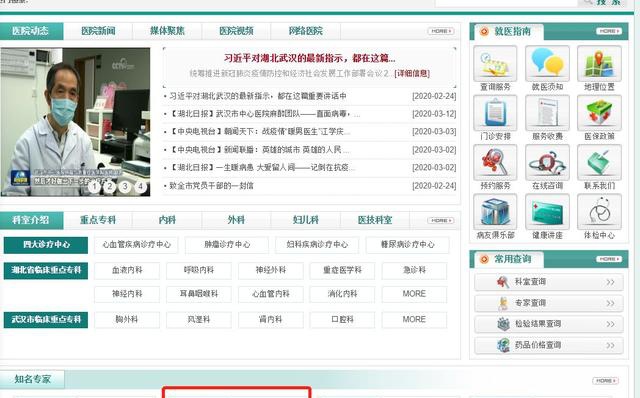Open the red 习近平对湖北武汉的最新指示 headline
This screenshot has width=640, height=398.
309,58
